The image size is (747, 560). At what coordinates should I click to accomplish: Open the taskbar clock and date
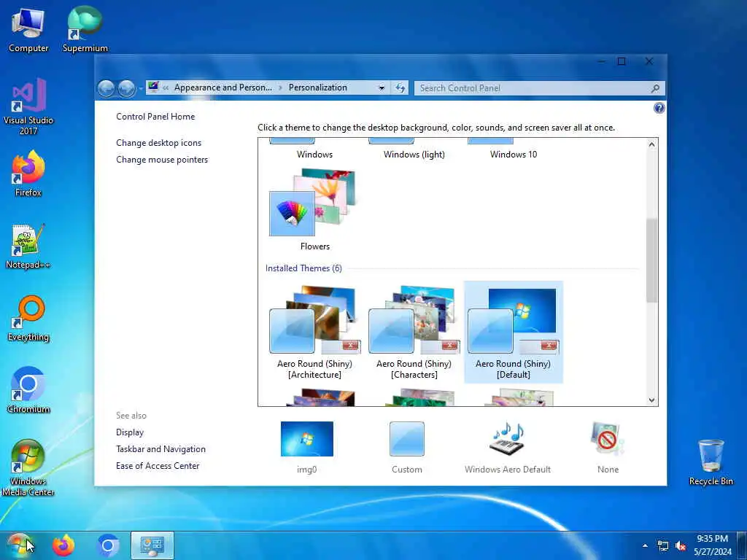point(713,545)
